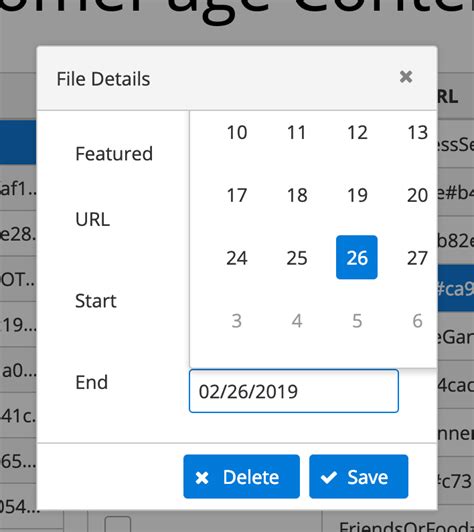
Task: Select day 19 in the date picker
Action: tap(357, 195)
